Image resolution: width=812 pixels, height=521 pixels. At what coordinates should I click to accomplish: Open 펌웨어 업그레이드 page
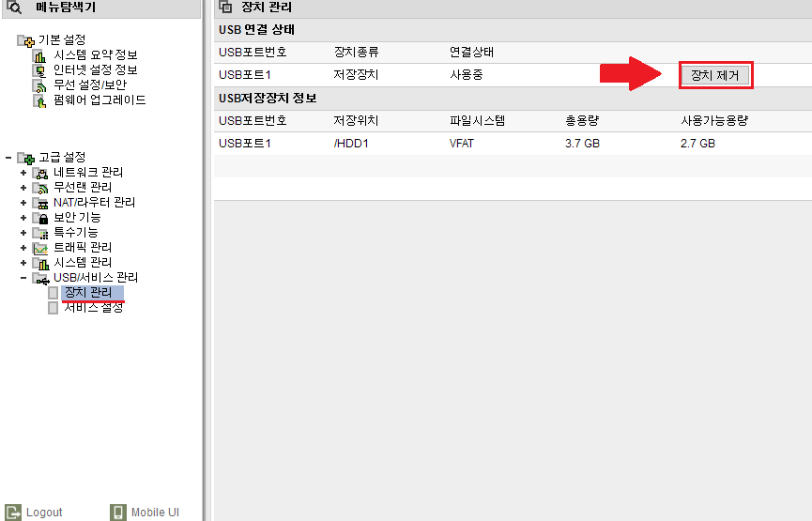pos(100,100)
